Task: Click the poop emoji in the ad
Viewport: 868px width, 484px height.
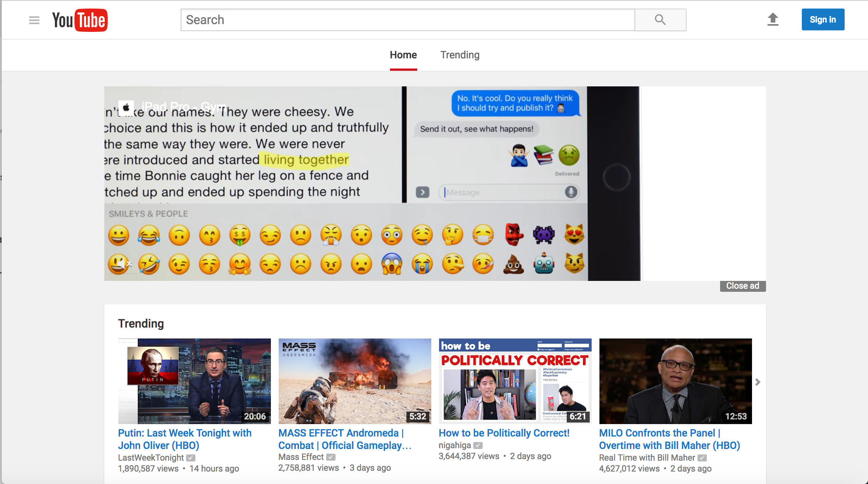Action: coord(513,265)
